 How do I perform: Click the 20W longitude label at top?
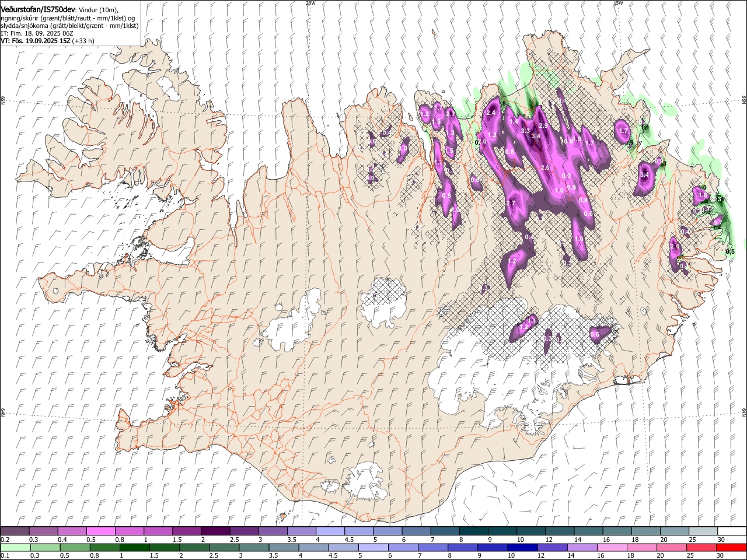[310, 3]
